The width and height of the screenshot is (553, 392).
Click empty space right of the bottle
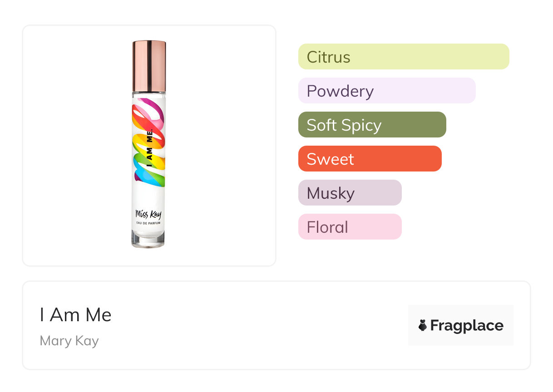click(222, 145)
